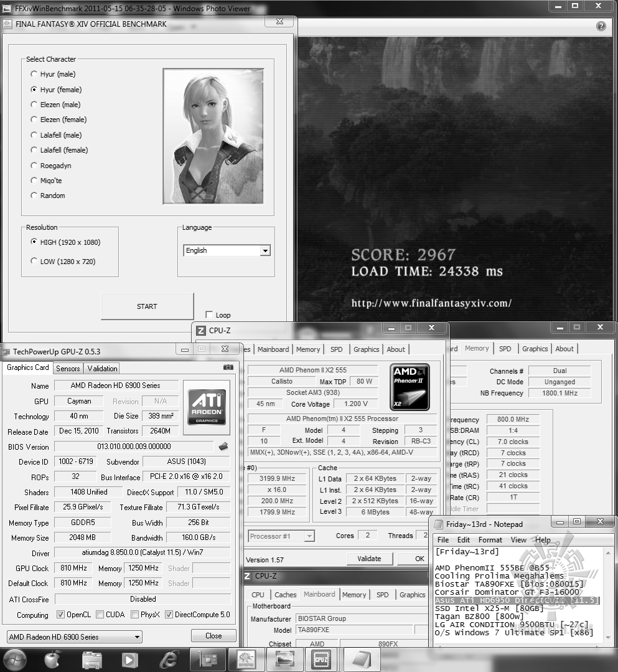Launch Internet Explorer from the taskbar
Viewport: 618px width, 672px height.
tap(168, 660)
